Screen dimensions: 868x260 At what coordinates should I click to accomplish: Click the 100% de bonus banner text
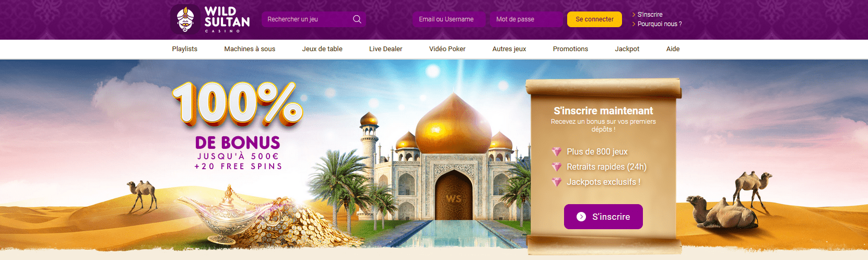[x=238, y=125]
